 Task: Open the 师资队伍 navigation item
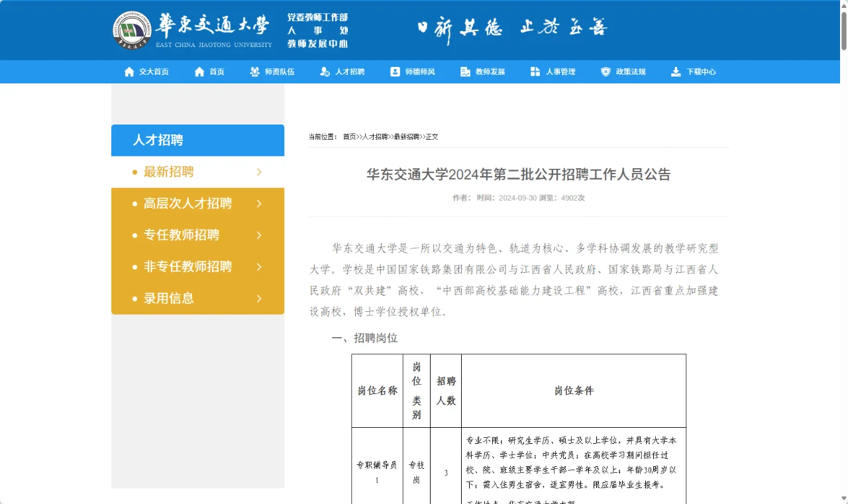(x=280, y=72)
